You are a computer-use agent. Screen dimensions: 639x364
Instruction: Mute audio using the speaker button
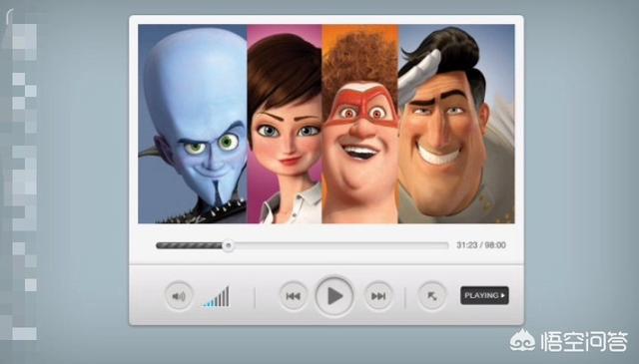179,296
